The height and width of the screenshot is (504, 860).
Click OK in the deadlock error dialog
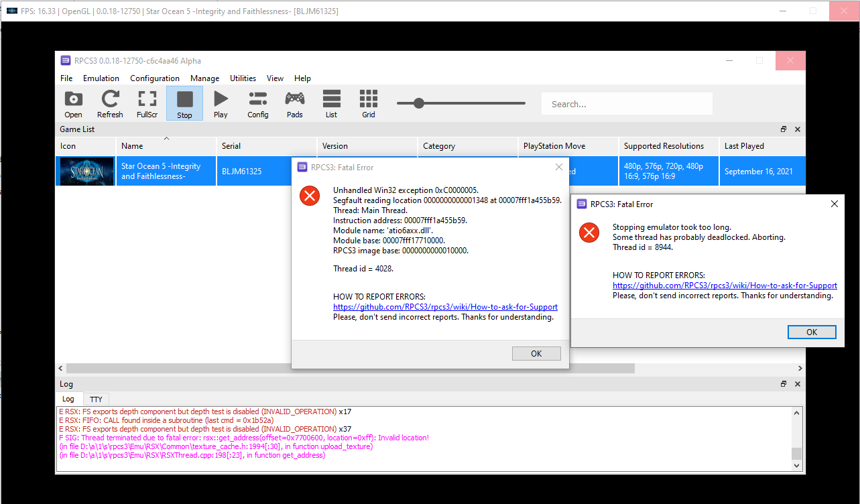point(812,332)
